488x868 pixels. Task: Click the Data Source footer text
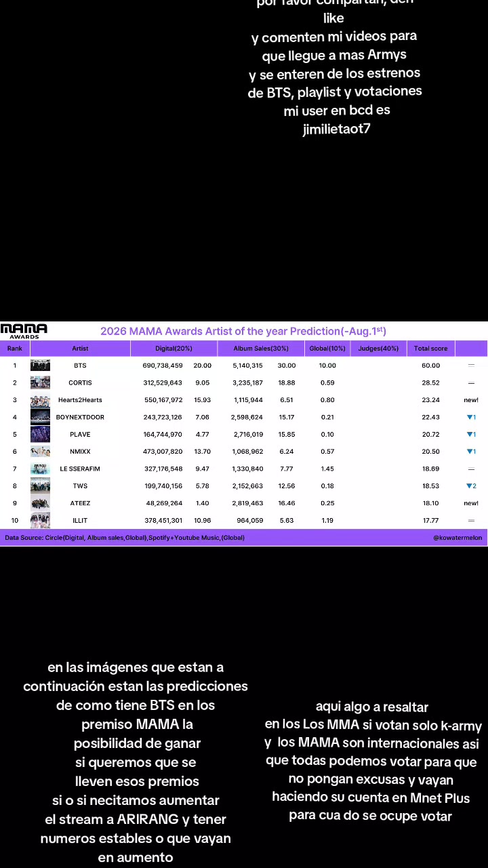point(125,538)
